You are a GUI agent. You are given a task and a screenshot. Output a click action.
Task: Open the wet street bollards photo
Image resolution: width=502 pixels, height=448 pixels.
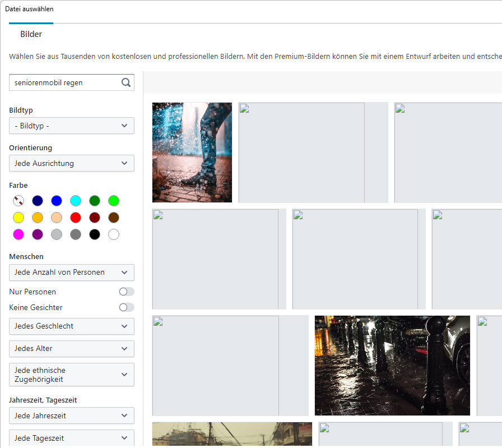[392, 366]
